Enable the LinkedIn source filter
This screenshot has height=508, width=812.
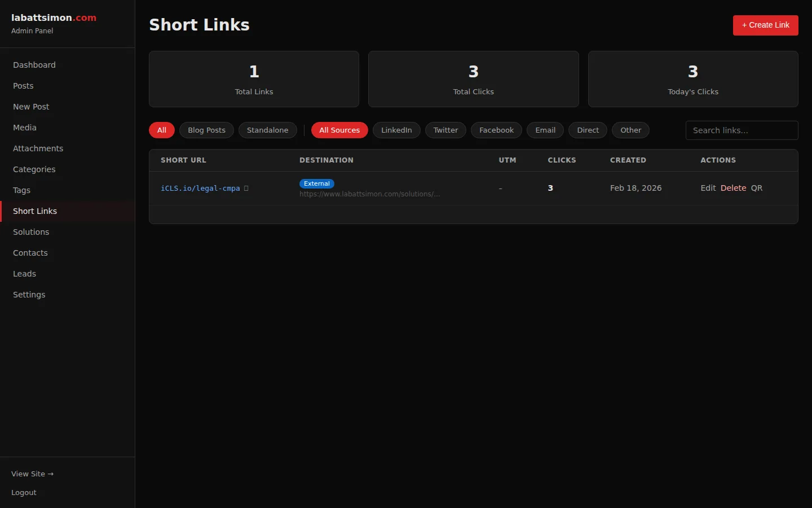pos(396,130)
